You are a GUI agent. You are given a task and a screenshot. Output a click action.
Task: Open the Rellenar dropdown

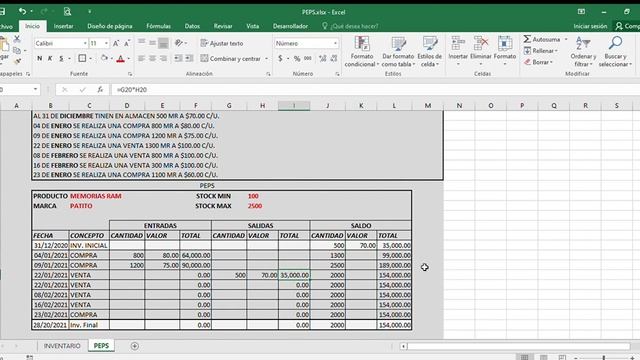(541, 51)
